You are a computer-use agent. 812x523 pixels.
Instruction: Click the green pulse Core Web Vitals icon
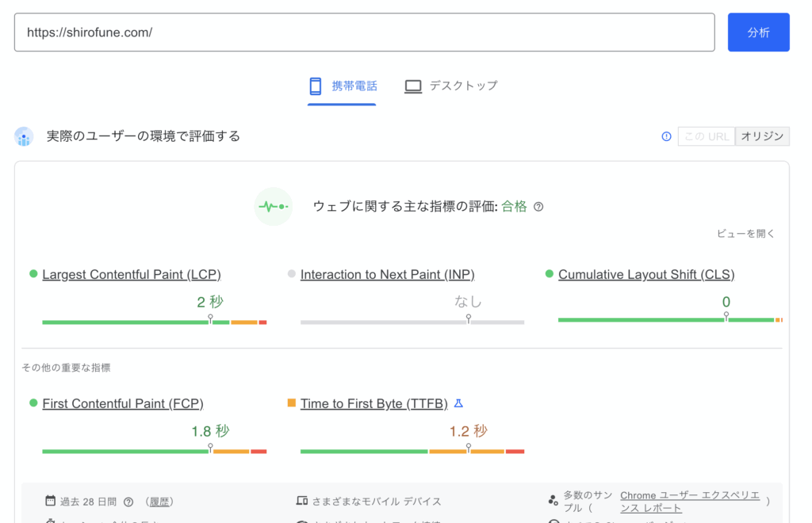click(274, 207)
